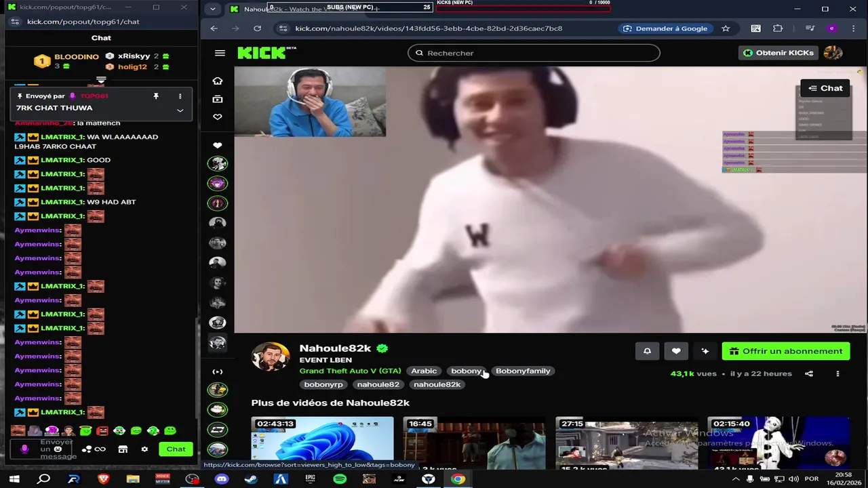868x488 pixels.
Task: Open Discord from taskbar
Action: pyautogui.click(x=222, y=479)
